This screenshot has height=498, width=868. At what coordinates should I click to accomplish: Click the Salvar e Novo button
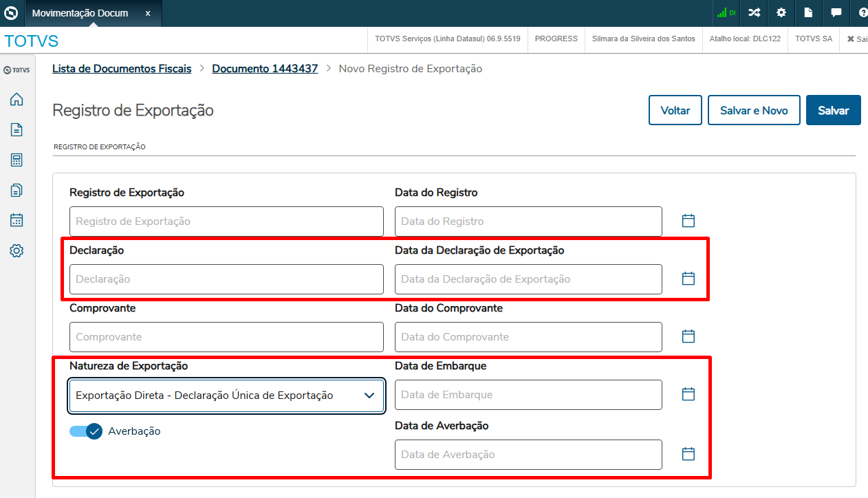[754, 110]
